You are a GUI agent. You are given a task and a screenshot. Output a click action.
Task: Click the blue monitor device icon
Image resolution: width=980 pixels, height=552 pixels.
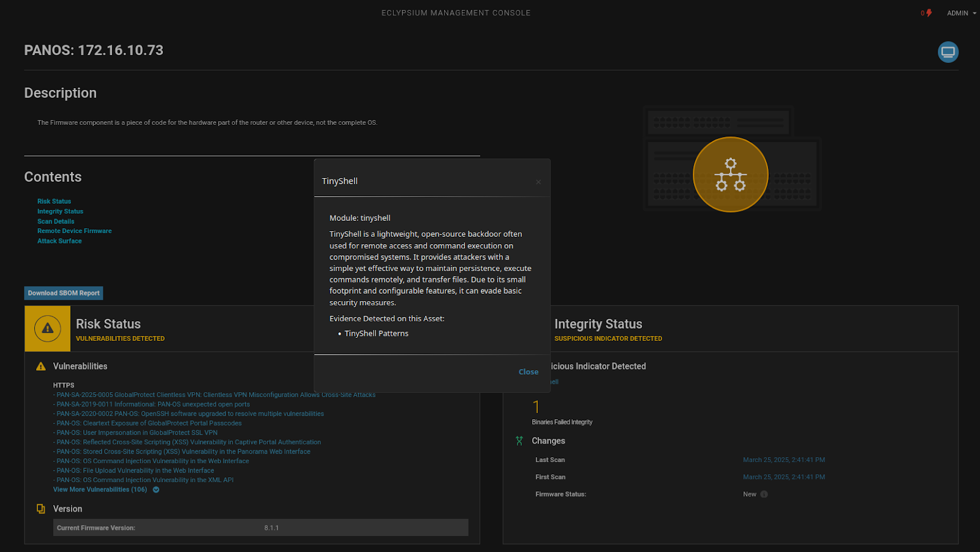(948, 52)
